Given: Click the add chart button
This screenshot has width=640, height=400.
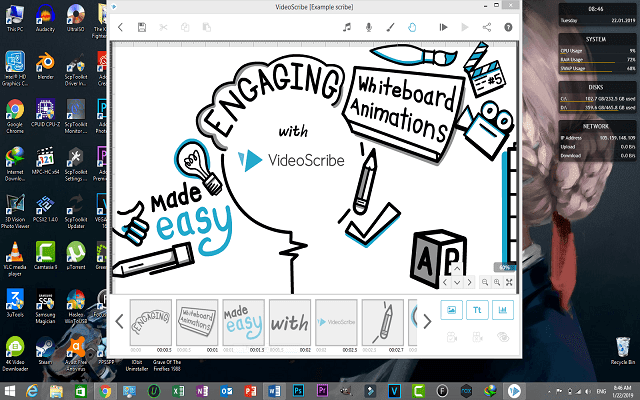Looking at the screenshot, I should point(503,310).
